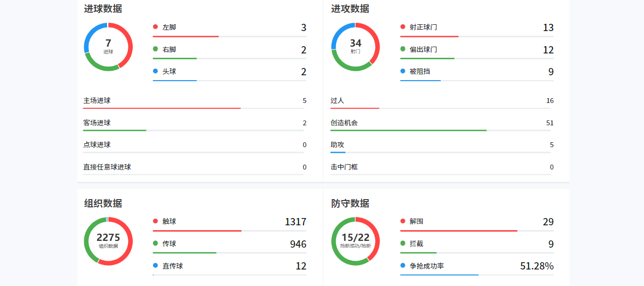Click the red dot next to 解围

(403, 221)
